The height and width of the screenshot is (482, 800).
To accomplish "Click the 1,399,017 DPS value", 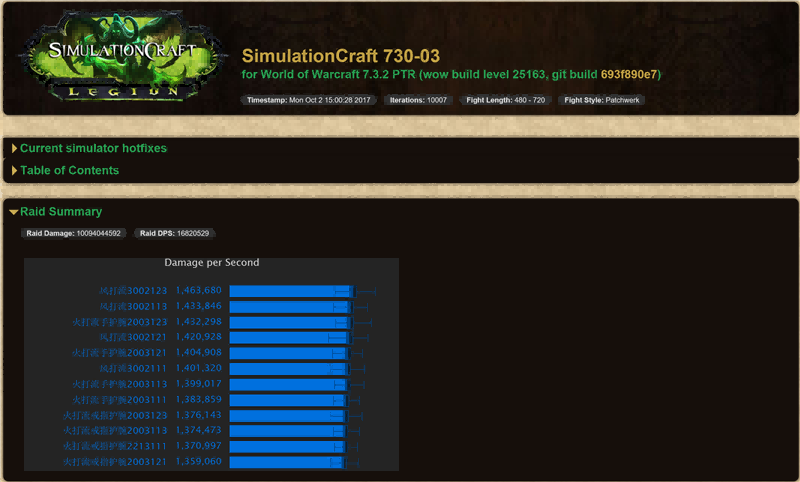I will point(199,384).
